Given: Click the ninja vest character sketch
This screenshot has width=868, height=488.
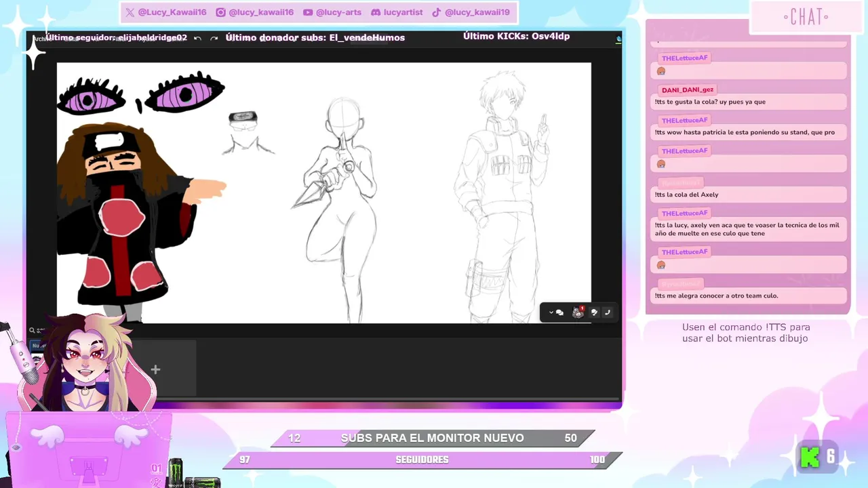Looking at the screenshot, I should click(502, 197).
